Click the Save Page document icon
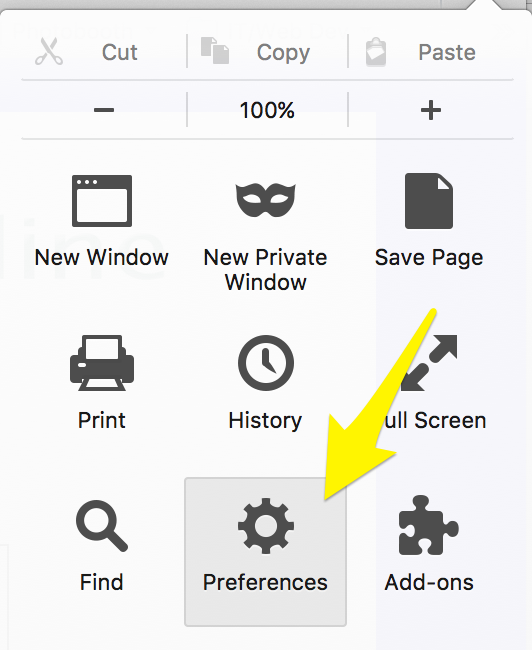 tap(429, 201)
